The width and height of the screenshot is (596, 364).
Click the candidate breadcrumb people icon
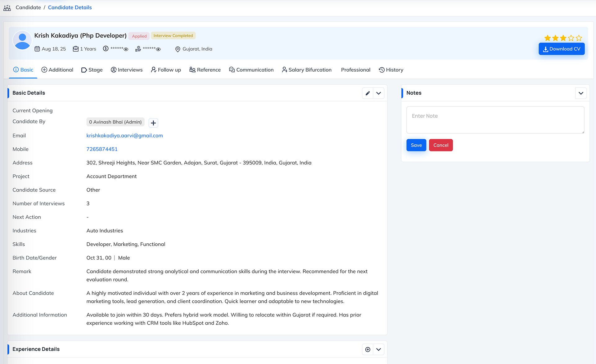point(7,8)
